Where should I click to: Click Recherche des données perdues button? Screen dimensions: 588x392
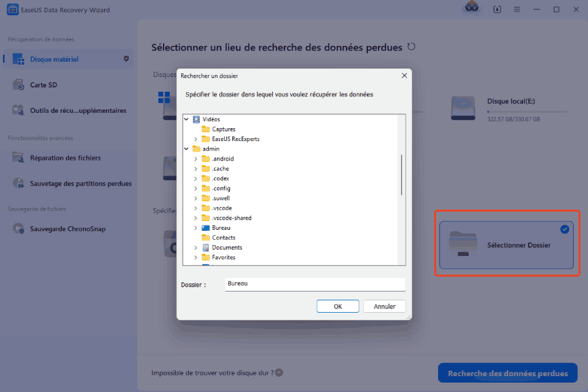pos(507,373)
